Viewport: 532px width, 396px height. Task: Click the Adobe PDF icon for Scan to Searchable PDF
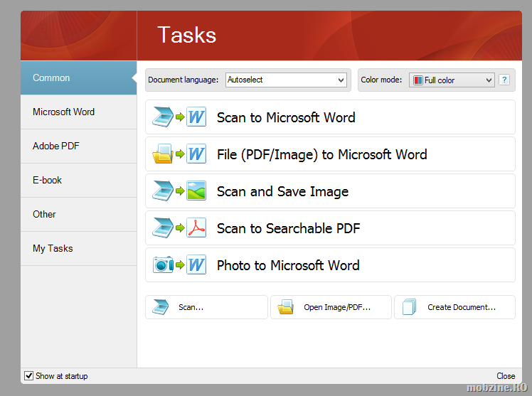[196, 228]
